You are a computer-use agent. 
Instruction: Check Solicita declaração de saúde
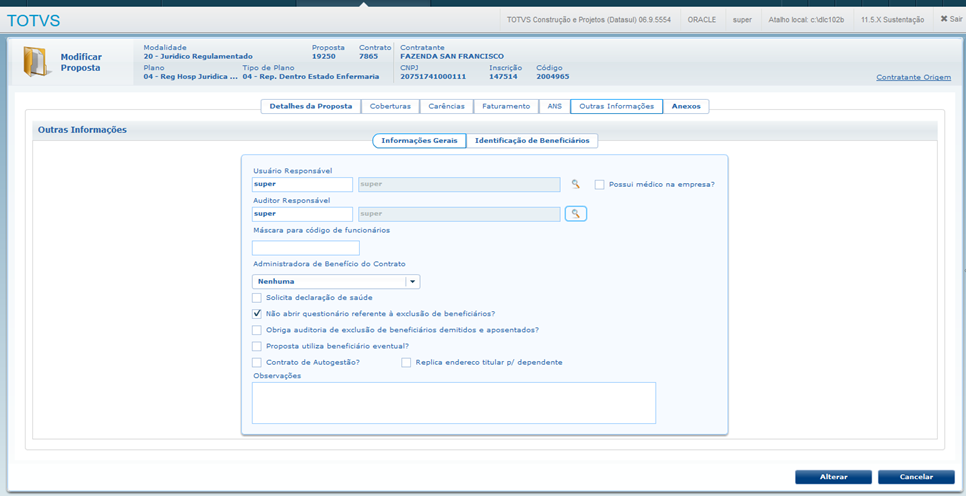257,298
